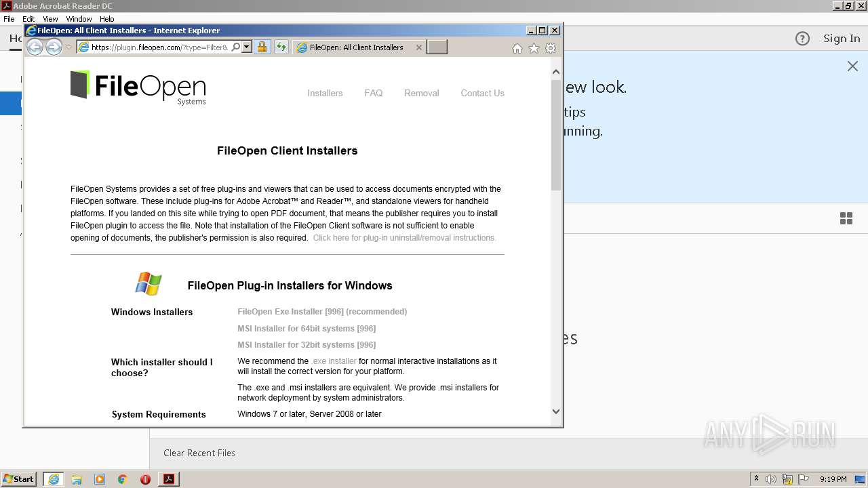The height and width of the screenshot is (488, 868).
Task: Click 'Windows Installers' label text
Action: click(152, 312)
